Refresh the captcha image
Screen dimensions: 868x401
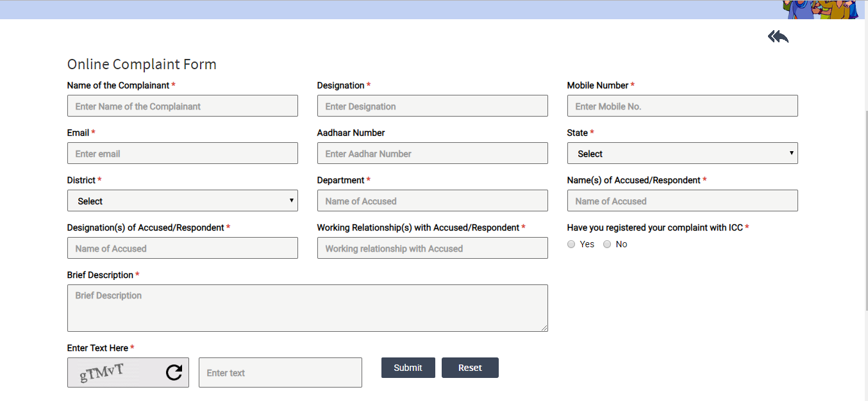click(174, 372)
